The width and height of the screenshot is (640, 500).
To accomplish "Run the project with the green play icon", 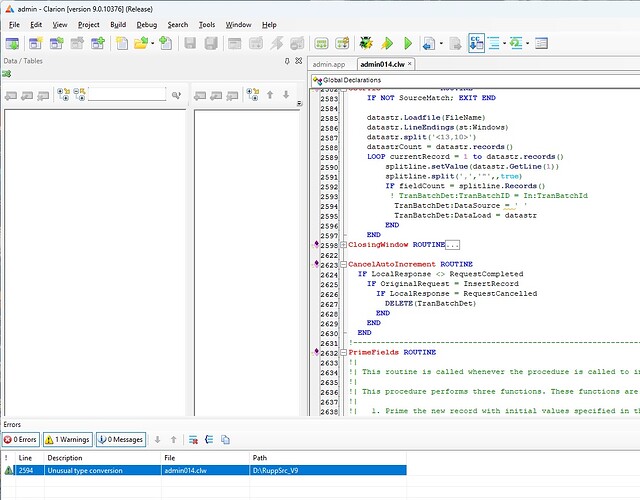I will click(x=408, y=43).
